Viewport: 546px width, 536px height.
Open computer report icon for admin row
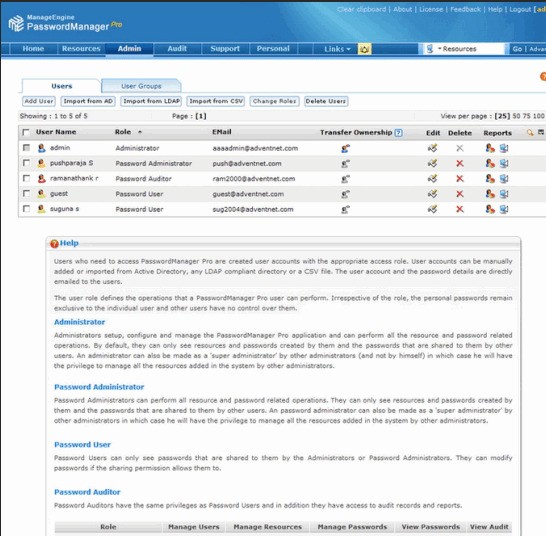coord(504,148)
